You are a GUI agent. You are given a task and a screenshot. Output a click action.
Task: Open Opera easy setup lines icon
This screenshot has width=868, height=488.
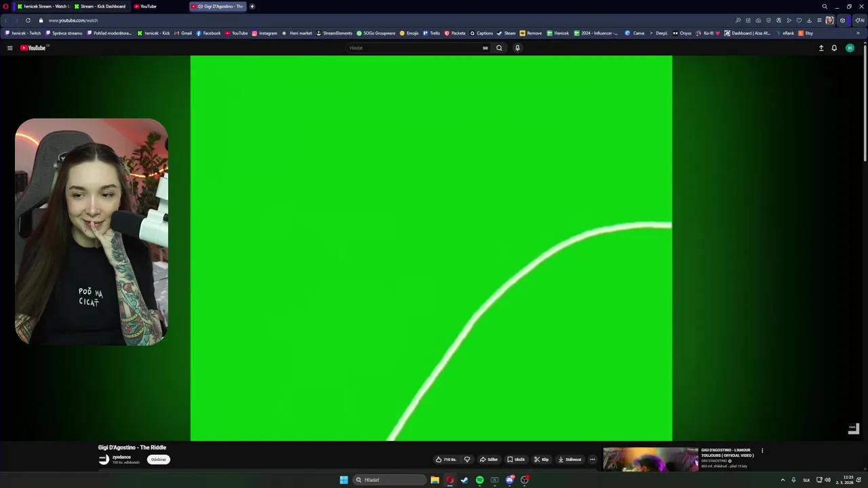pyautogui.click(x=819, y=20)
